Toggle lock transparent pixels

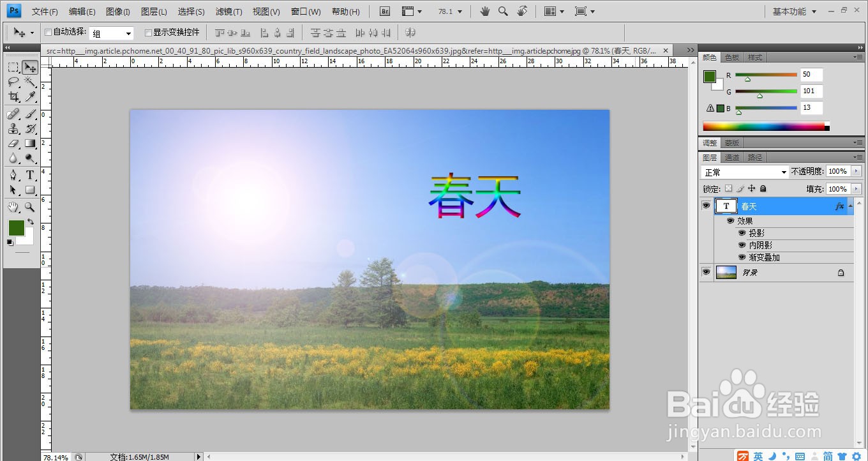coord(729,189)
